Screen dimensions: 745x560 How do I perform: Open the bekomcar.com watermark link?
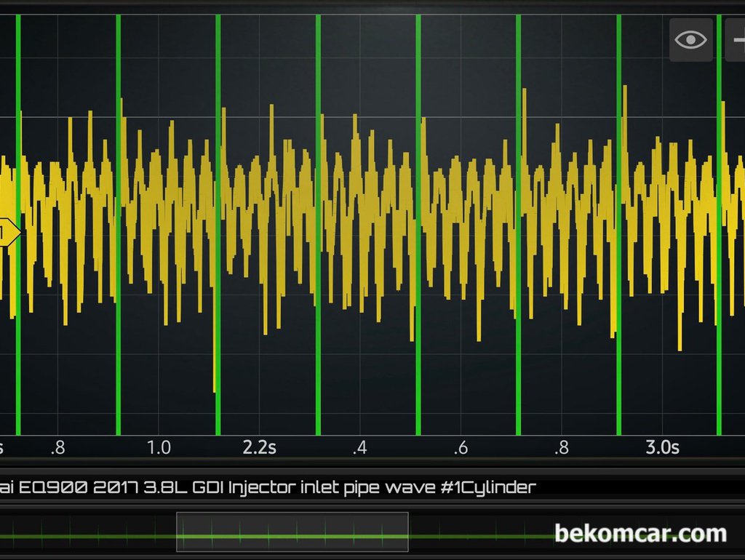point(640,534)
